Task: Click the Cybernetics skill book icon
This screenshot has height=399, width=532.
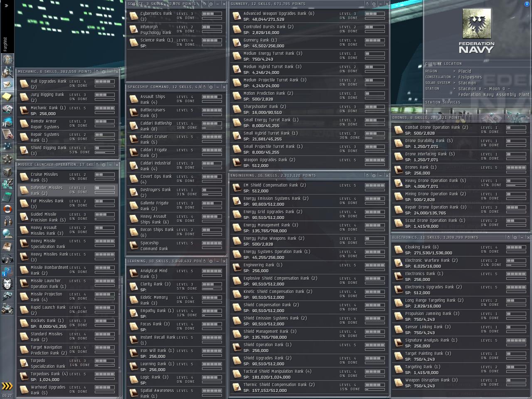Action: pyautogui.click(x=133, y=16)
